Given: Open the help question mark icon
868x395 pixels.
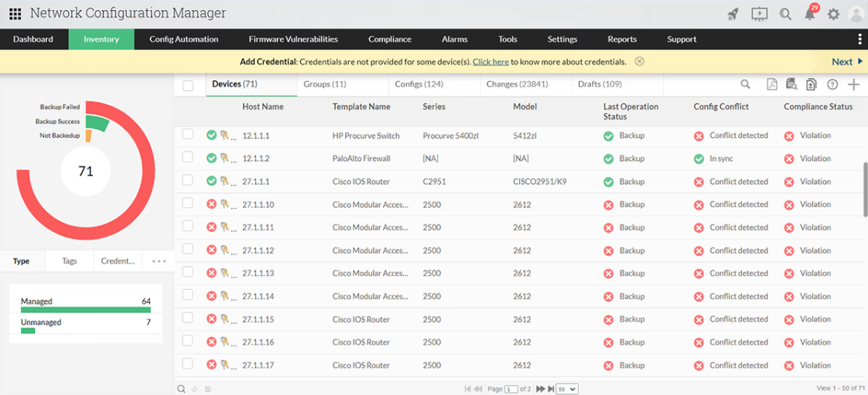Looking at the screenshot, I should point(833,84).
